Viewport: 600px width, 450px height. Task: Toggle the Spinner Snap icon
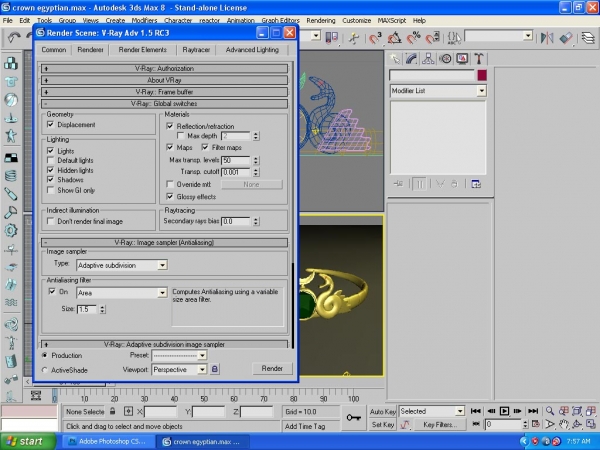click(x=433, y=38)
